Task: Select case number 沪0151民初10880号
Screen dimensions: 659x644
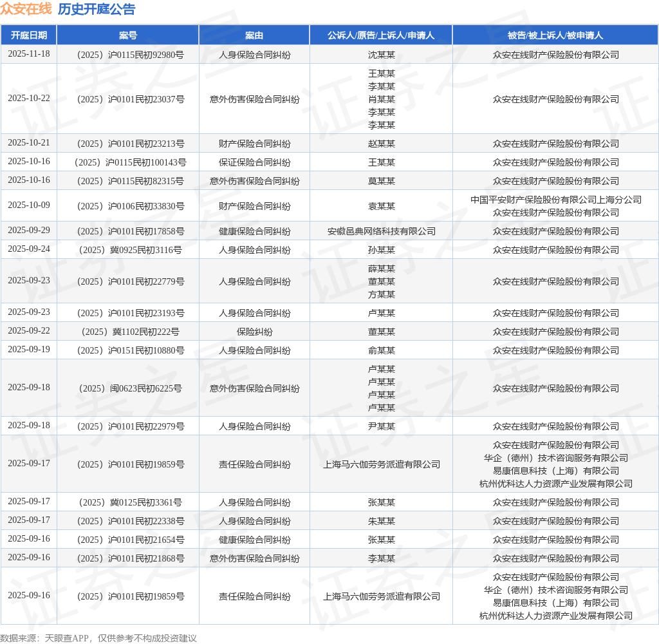Action: click(x=130, y=350)
